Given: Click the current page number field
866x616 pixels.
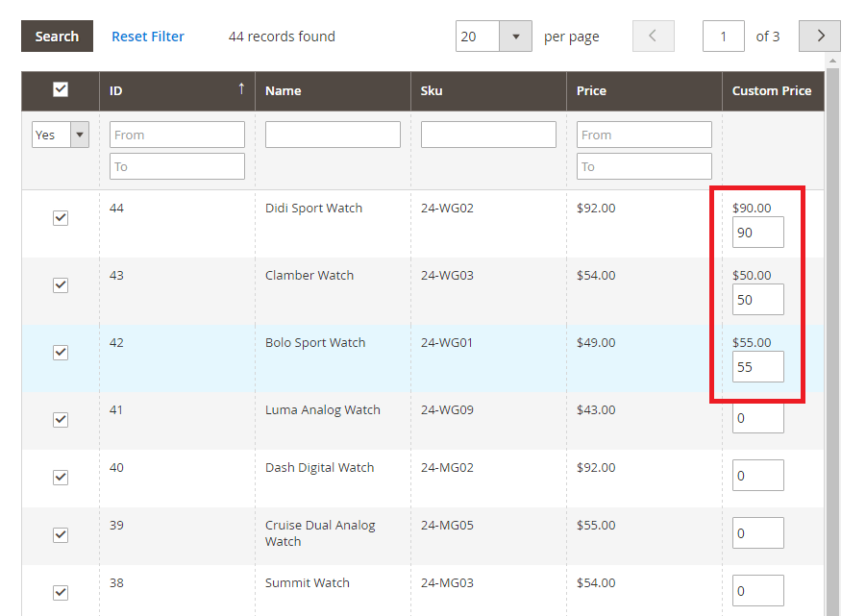Looking at the screenshot, I should [x=723, y=37].
